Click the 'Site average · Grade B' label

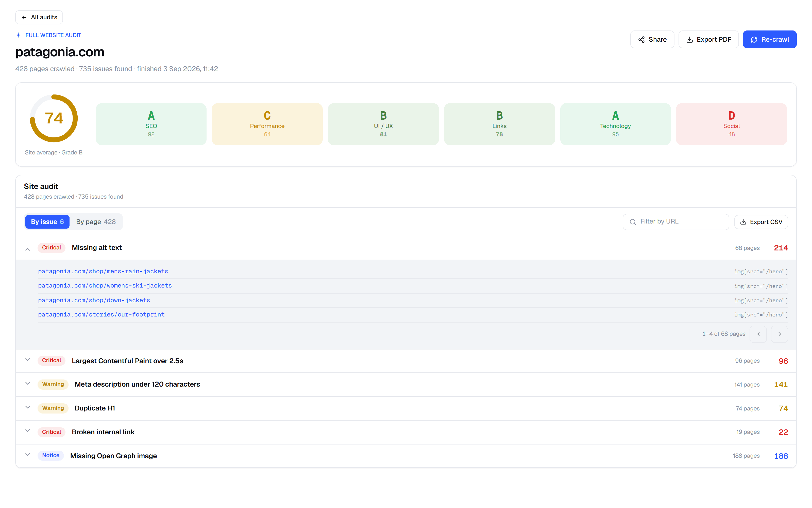(x=54, y=153)
